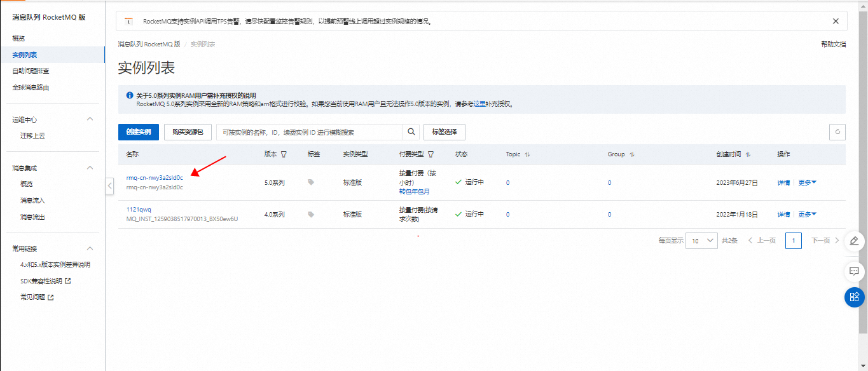Click Group count for 1121qwq row
868x371 pixels.
pos(609,215)
